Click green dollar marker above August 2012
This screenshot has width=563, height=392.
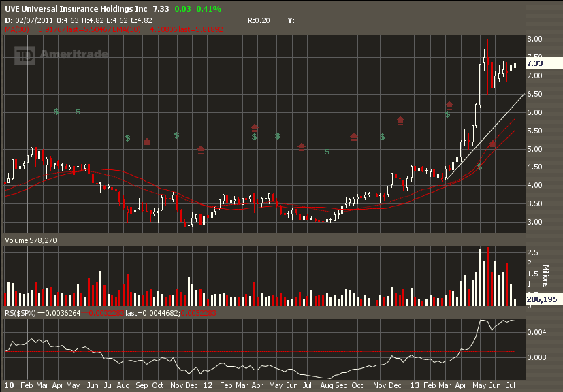pos(327,152)
